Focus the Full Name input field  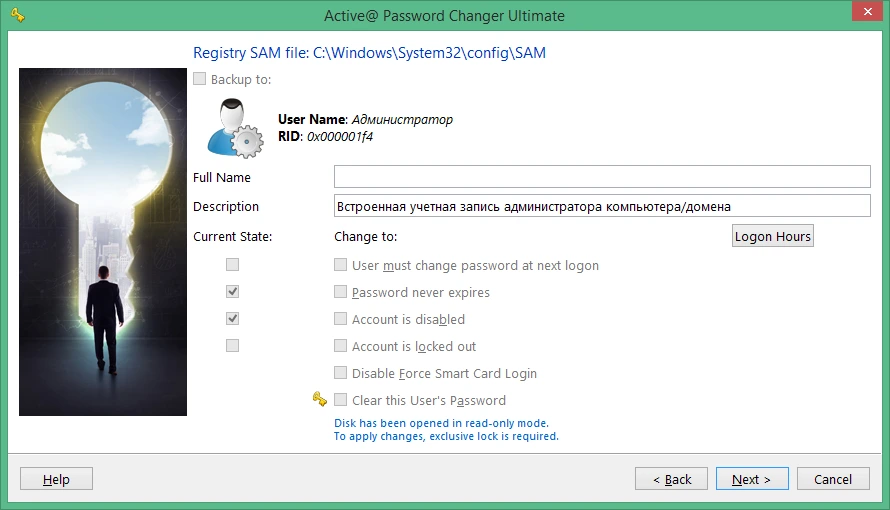602,176
